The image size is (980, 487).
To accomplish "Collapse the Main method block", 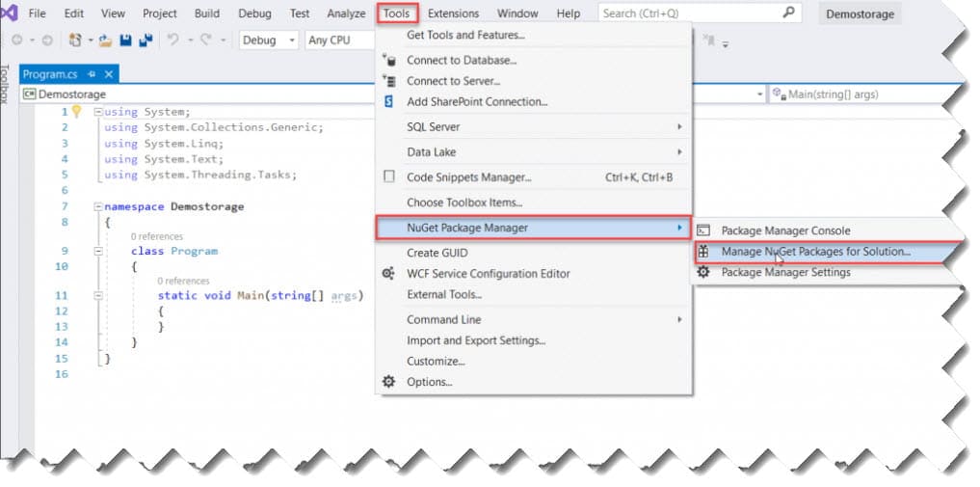I will [x=98, y=295].
